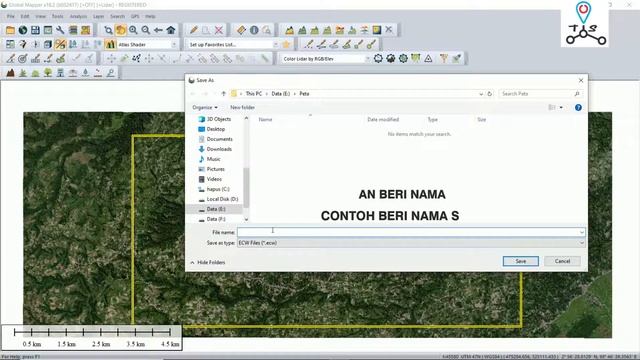640x360 pixels.
Task: Click the floppy disk save workspace icon
Action: (x=36, y=30)
